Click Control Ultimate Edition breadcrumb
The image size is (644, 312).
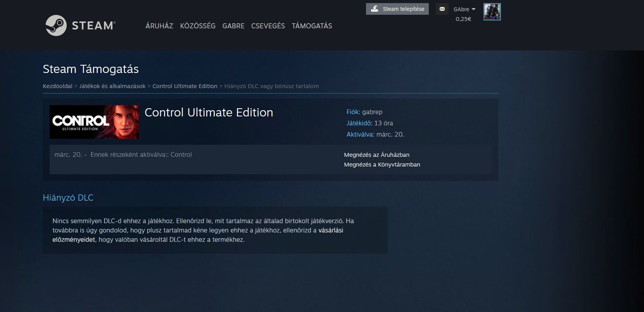pos(185,86)
